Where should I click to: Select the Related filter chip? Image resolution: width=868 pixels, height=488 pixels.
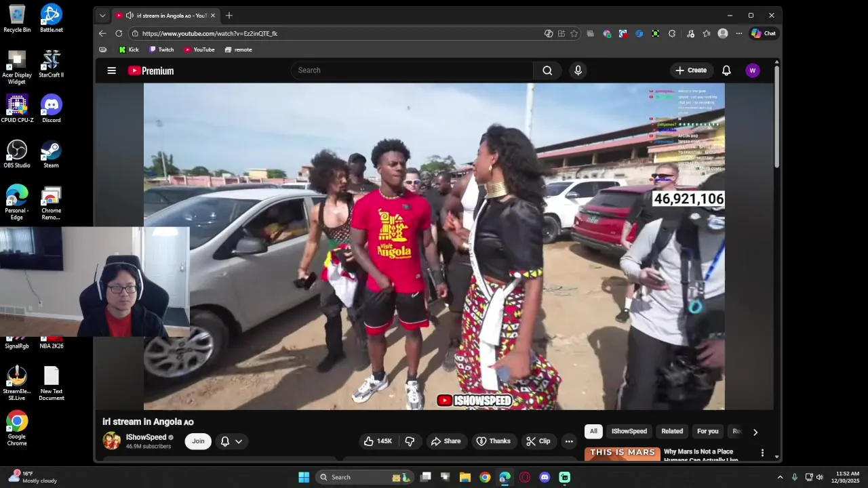tap(672, 431)
